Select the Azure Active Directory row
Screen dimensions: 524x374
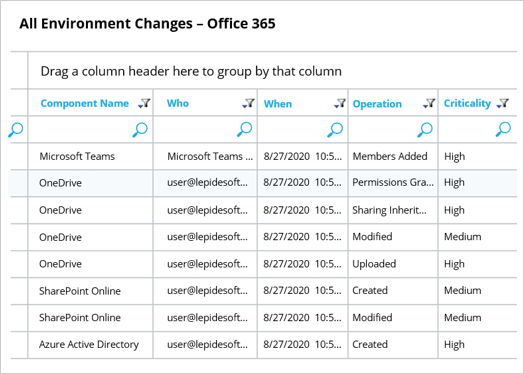click(264, 345)
